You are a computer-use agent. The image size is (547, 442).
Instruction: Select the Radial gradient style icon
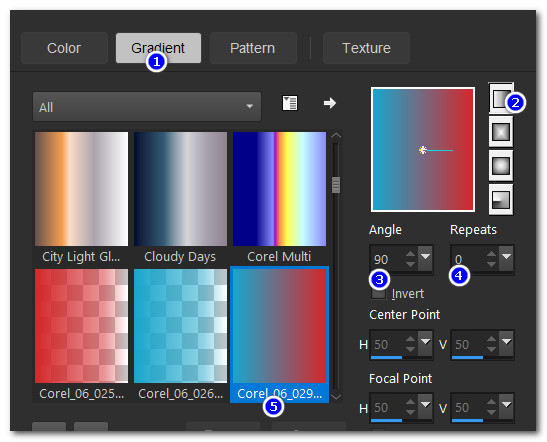pyautogui.click(x=501, y=200)
